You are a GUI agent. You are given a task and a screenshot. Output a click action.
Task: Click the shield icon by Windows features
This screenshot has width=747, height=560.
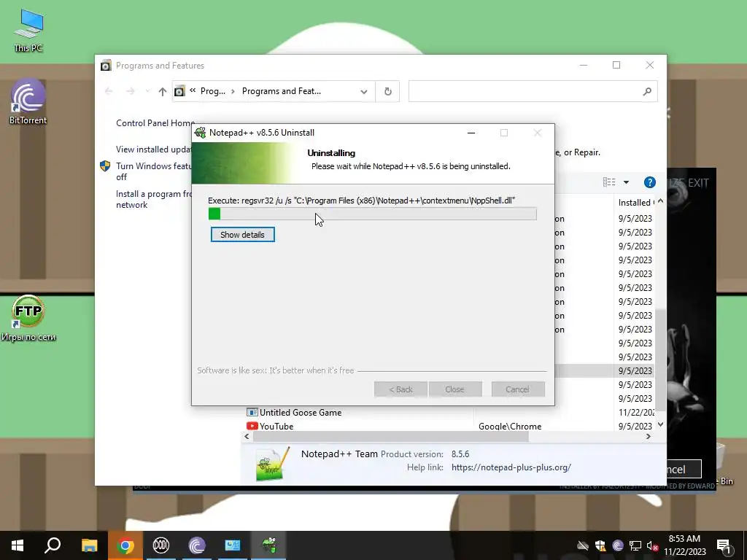click(105, 166)
